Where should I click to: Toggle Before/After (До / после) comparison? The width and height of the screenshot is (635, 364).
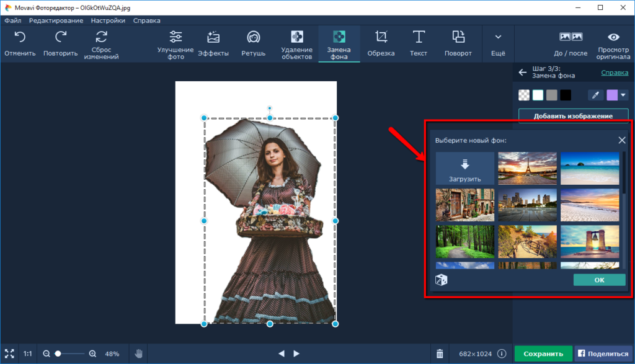571,44
